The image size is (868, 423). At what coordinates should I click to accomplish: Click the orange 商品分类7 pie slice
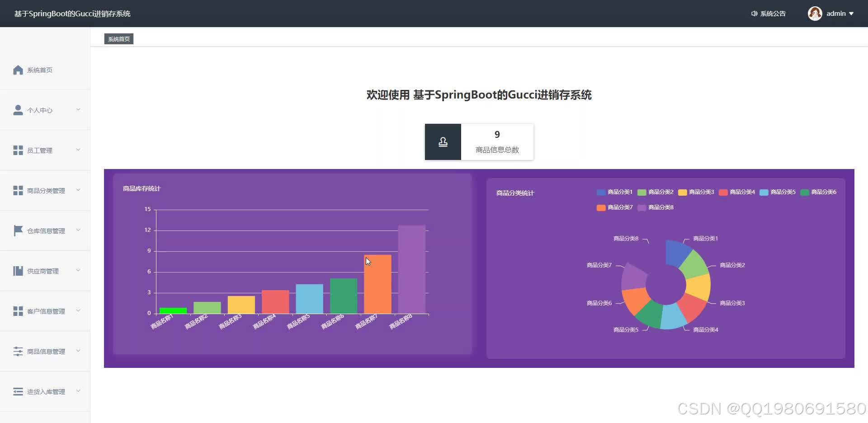coord(635,301)
